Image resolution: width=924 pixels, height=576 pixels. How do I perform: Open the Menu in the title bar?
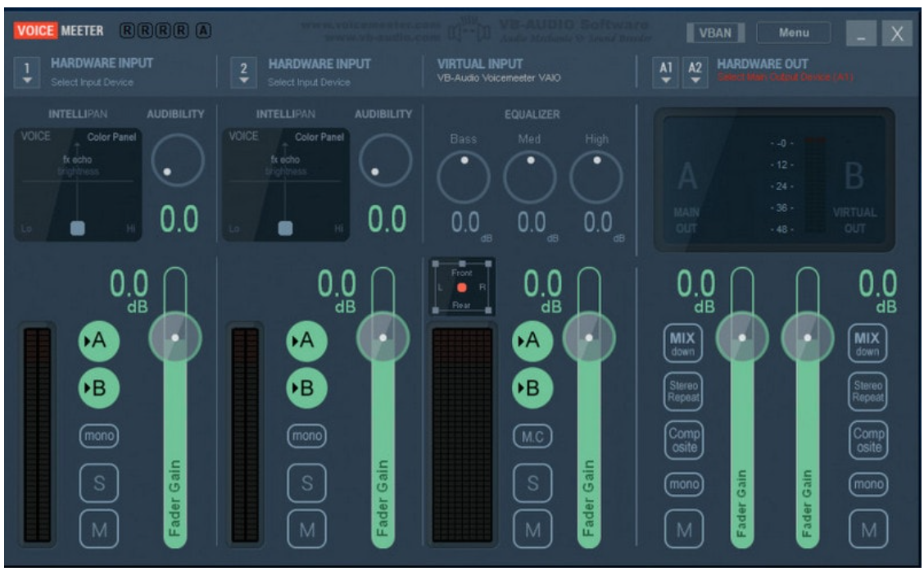tap(793, 33)
